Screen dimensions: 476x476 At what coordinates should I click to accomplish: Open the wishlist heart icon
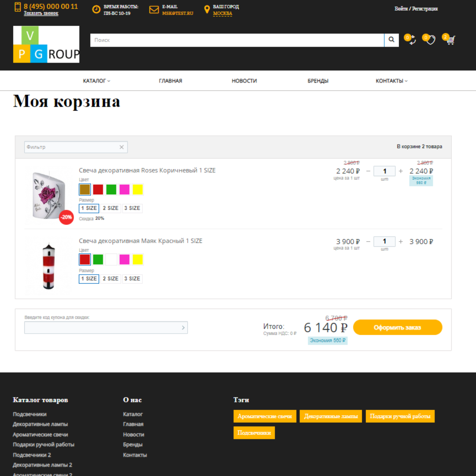pyautogui.click(x=430, y=40)
